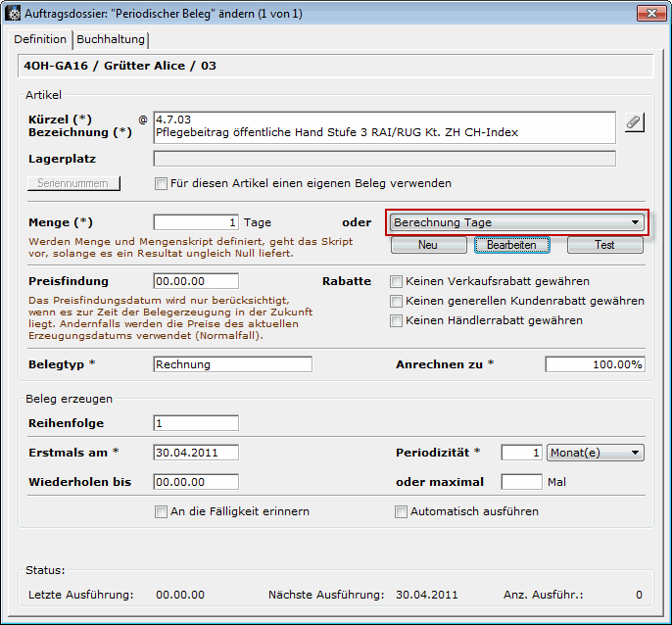Close the Auftragsdossier dialog window

(647, 13)
